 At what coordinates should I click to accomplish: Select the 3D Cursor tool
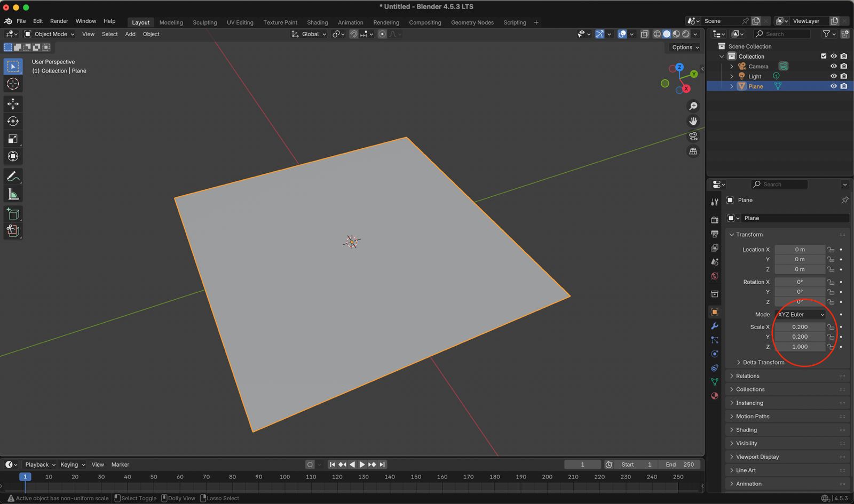(x=13, y=84)
